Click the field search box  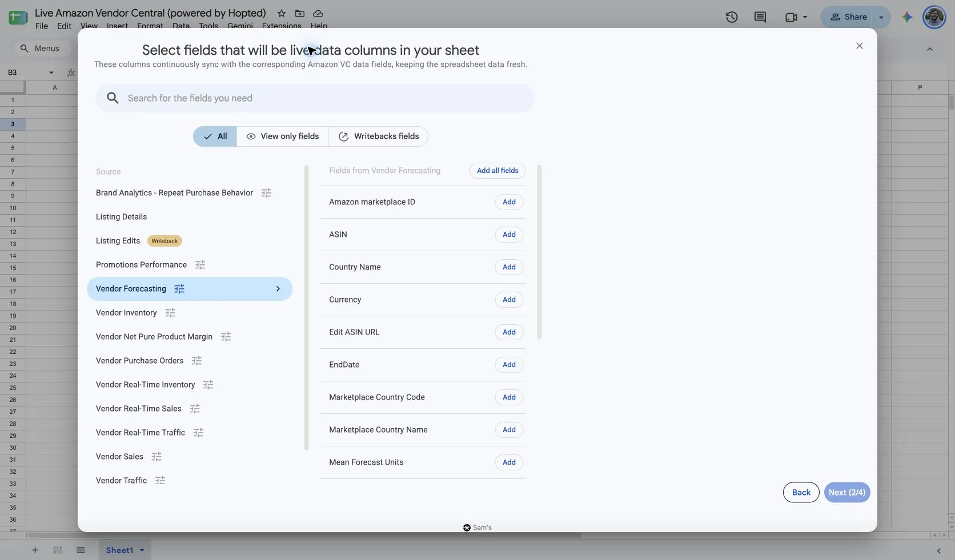(x=315, y=98)
